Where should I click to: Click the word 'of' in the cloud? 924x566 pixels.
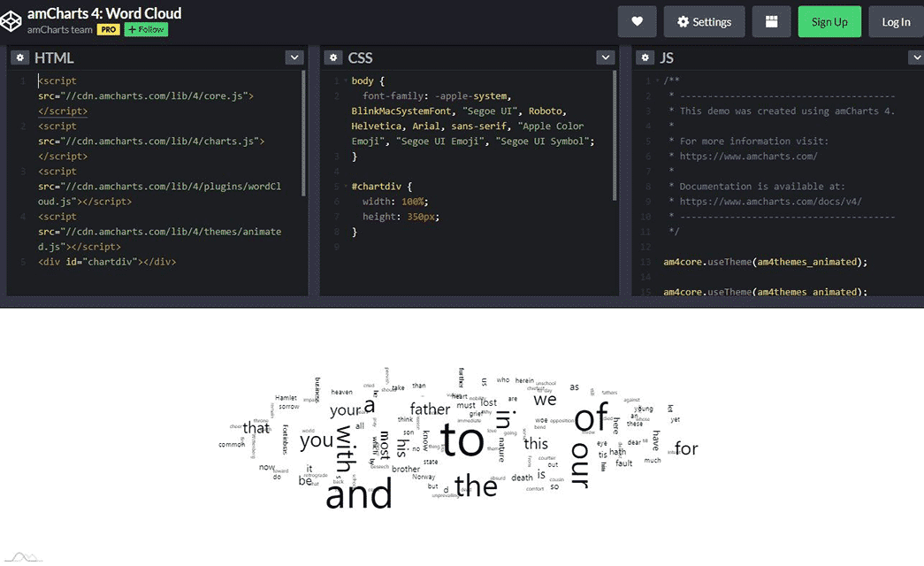(x=591, y=417)
